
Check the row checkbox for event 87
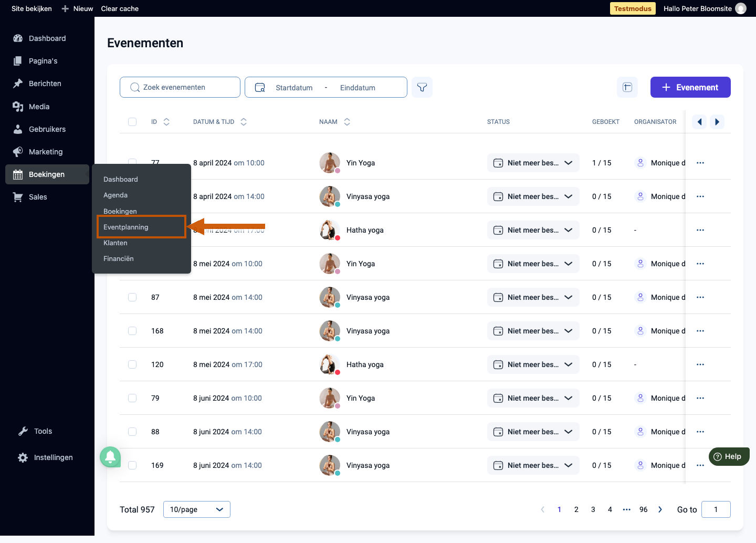pos(132,297)
